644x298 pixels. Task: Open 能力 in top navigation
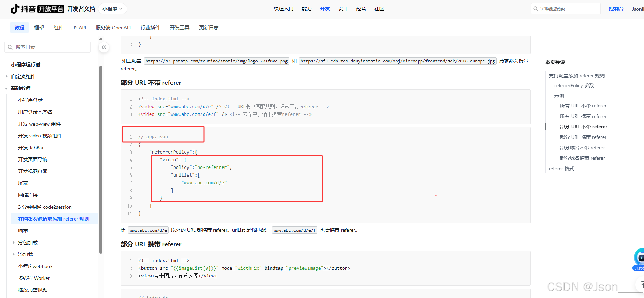307,9
